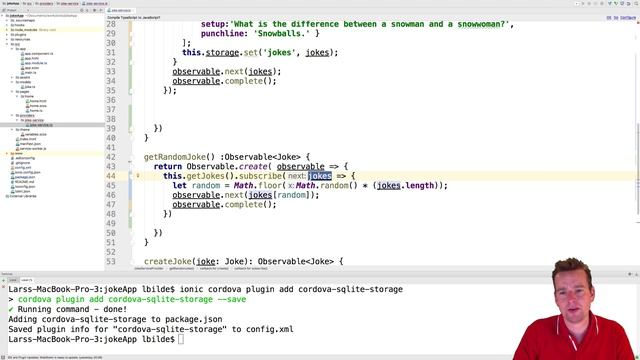Click collapse-all icon in Project panel

(x=87, y=10)
